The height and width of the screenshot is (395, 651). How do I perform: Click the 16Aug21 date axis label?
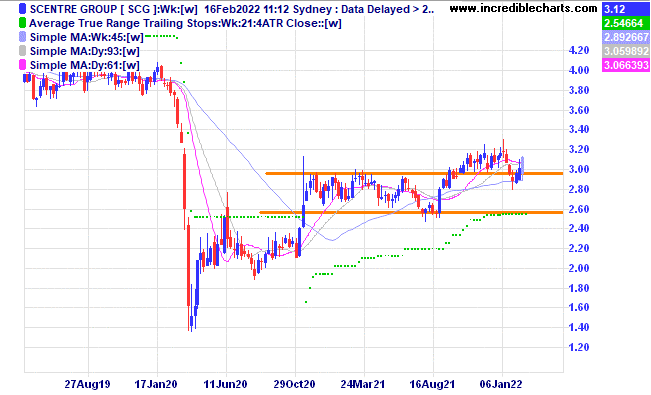pyautogui.click(x=432, y=384)
